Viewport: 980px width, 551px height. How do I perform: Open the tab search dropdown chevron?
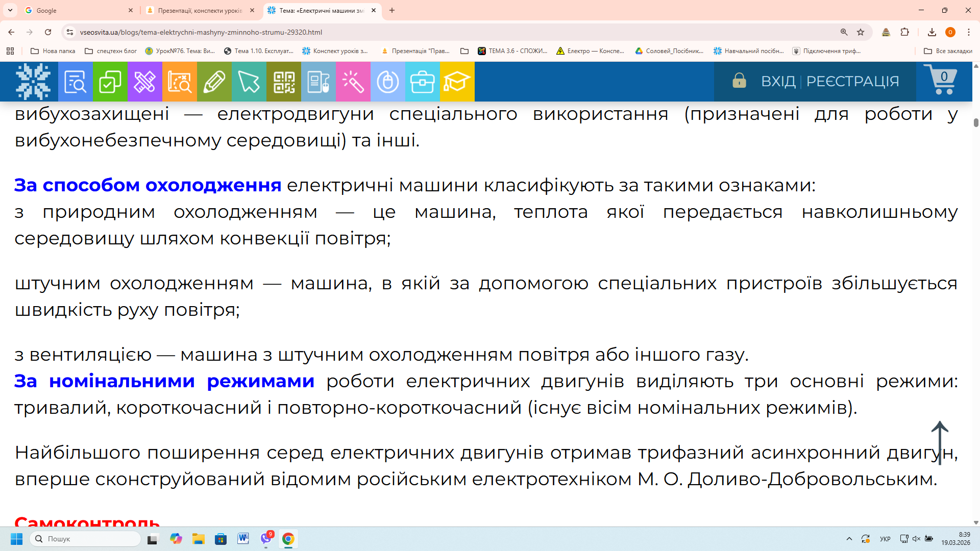pyautogui.click(x=10, y=10)
